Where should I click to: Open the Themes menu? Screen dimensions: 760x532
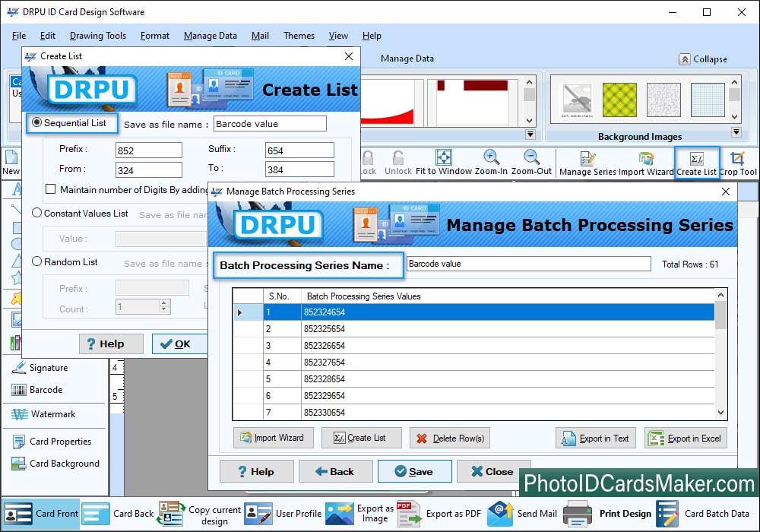pos(299,36)
